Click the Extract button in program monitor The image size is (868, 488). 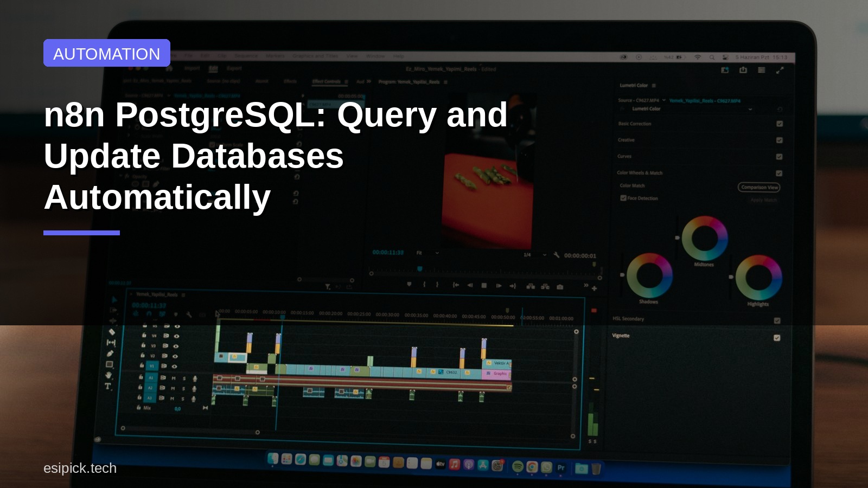tap(545, 286)
